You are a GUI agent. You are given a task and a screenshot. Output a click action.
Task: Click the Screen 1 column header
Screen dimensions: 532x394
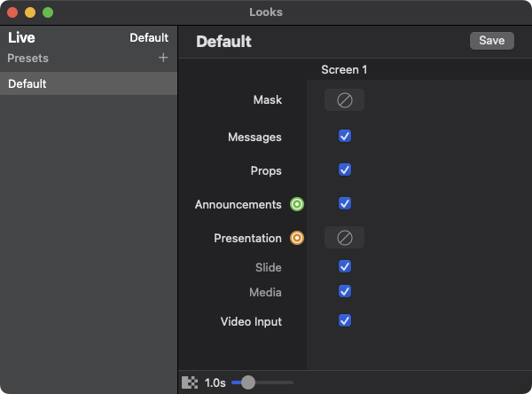(344, 69)
